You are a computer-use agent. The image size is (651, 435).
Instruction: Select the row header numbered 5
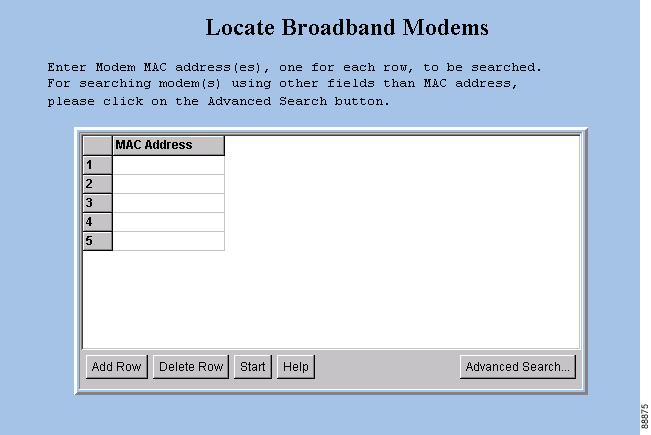pyautogui.click(x=98, y=241)
